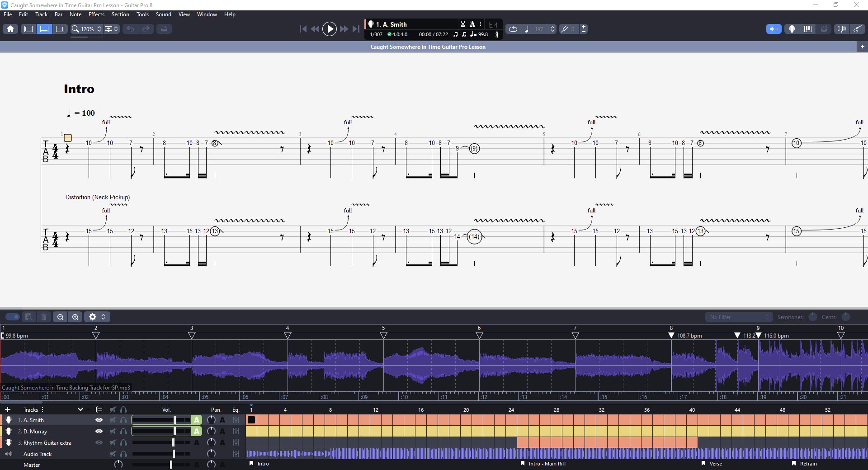Image resolution: width=868 pixels, height=470 pixels.
Task: Toggle the audio track waveform view button
Action: coord(774,29)
